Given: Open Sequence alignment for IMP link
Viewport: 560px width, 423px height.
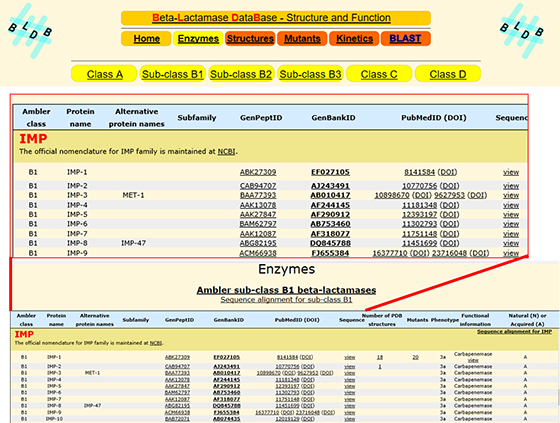Looking at the screenshot, I should (514, 332).
